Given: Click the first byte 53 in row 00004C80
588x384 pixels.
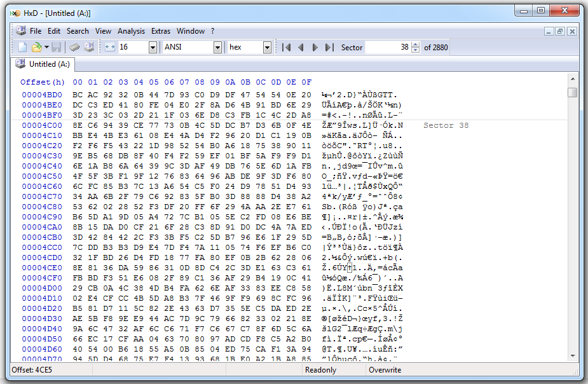Looking at the screenshot, I should coord(78,207).
